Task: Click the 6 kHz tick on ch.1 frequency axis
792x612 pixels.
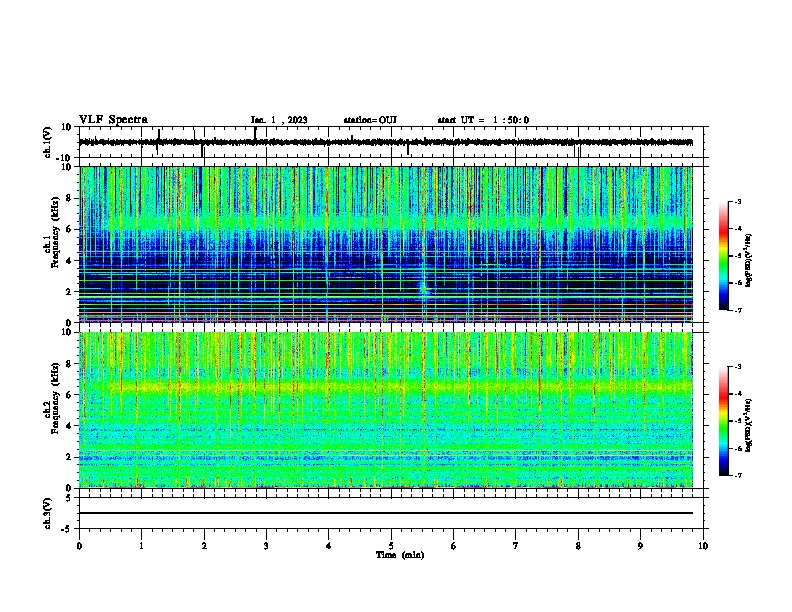Action: click(x=69, y=229)
